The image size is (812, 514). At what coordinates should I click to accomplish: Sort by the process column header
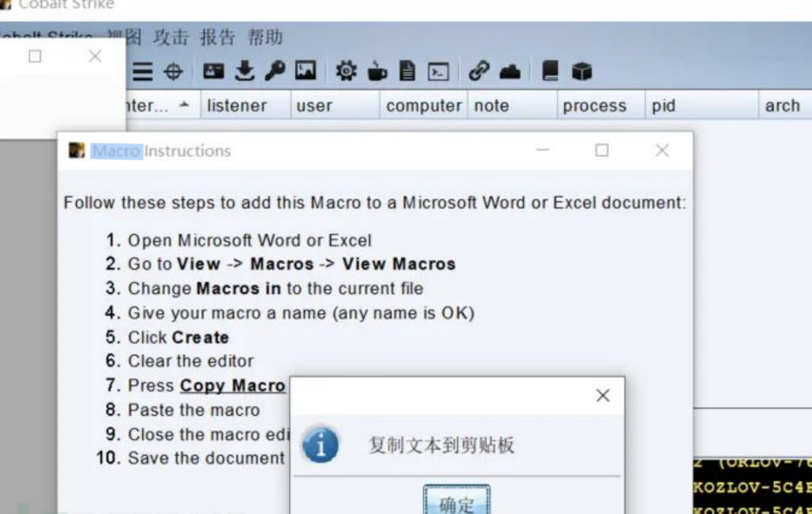[x=601, y=105]
